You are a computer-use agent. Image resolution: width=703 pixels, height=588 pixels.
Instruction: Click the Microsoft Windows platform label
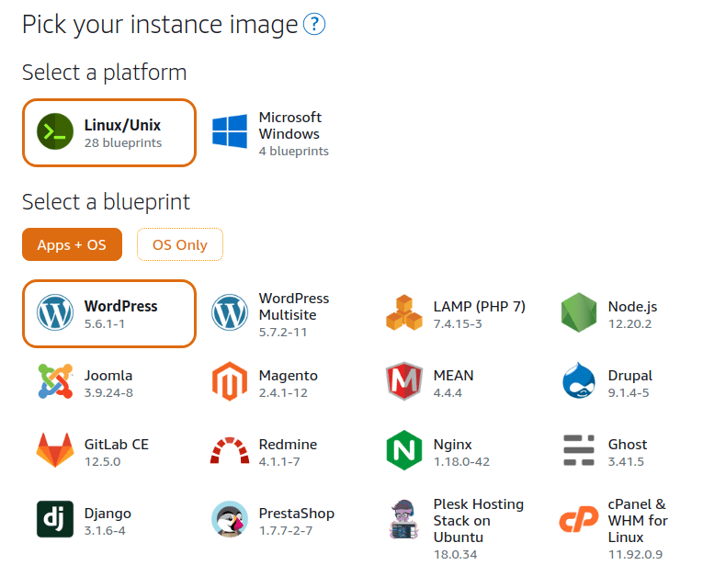[x=290, y=126]
